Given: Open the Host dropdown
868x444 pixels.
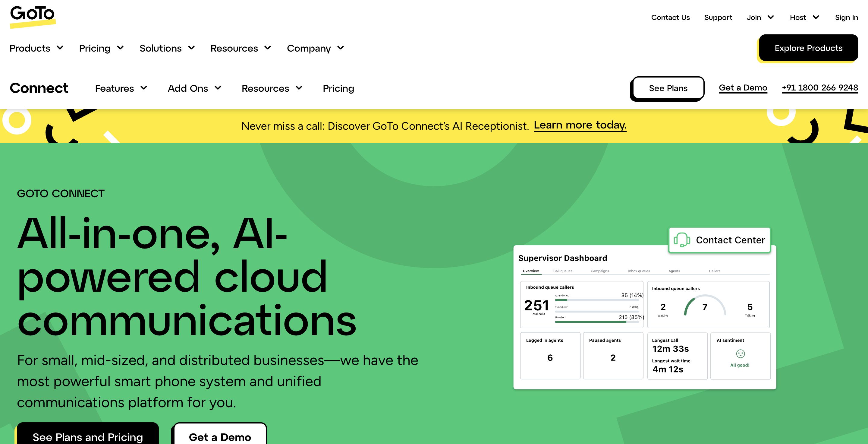Looking at the screenshot, I should pyautogui.click(x=804, y=17).
